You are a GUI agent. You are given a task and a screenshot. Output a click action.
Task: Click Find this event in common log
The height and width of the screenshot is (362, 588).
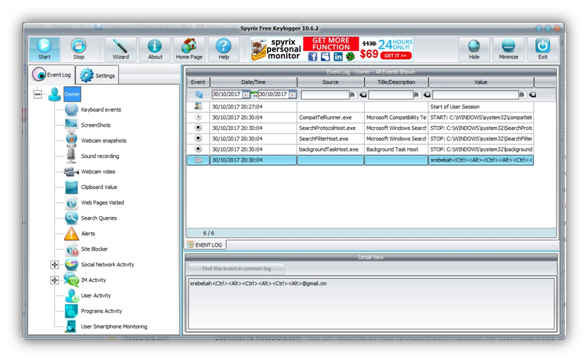(236, 268)
